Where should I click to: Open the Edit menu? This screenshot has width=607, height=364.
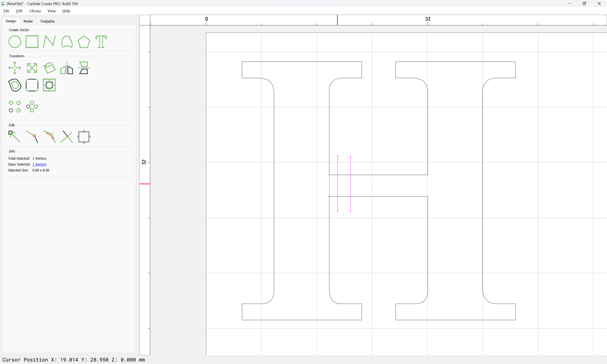19,11
